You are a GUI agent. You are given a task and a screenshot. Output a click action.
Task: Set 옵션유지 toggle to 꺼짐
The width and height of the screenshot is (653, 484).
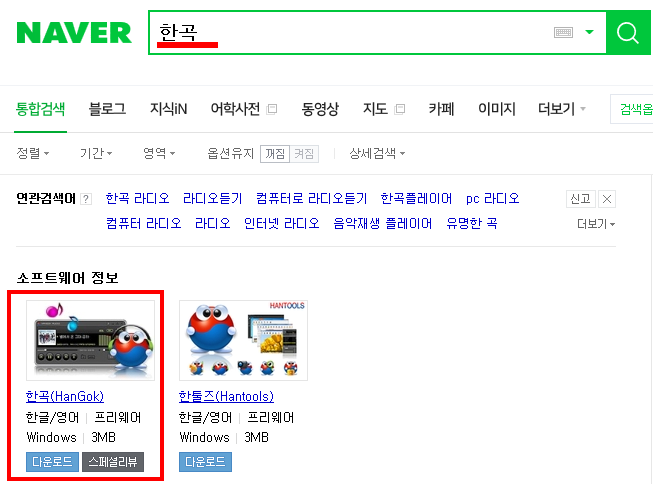click(x=275, y=154)
